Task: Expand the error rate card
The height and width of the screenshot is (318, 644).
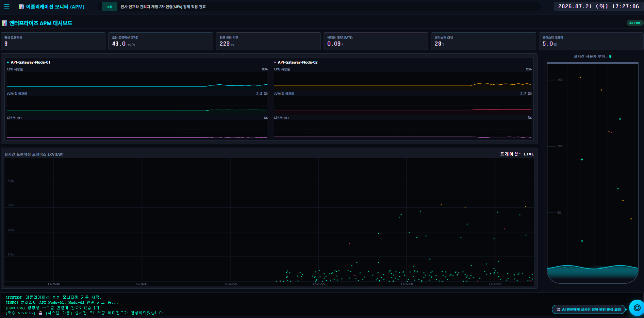Action: (376, 41)
